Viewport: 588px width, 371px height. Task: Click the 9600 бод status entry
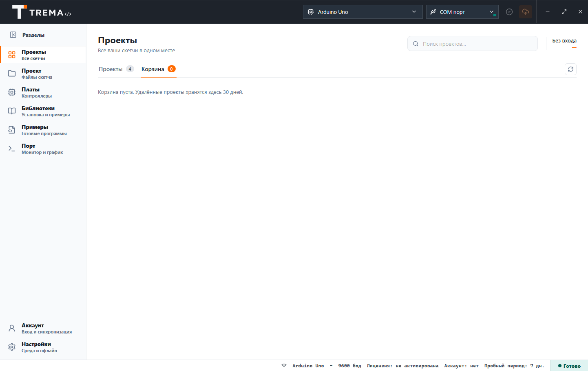tap(349, 366)
